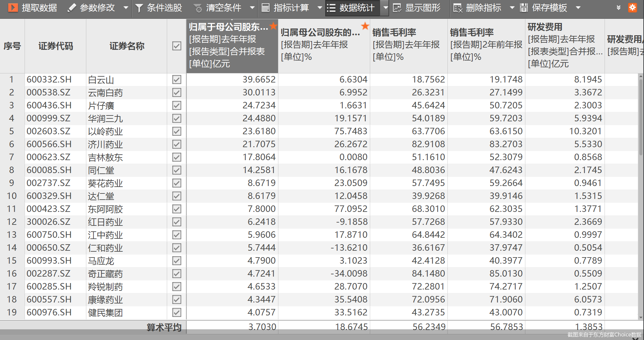
Task: Toggle the select-all checkbox in header
Action: [x=177, y=46]
